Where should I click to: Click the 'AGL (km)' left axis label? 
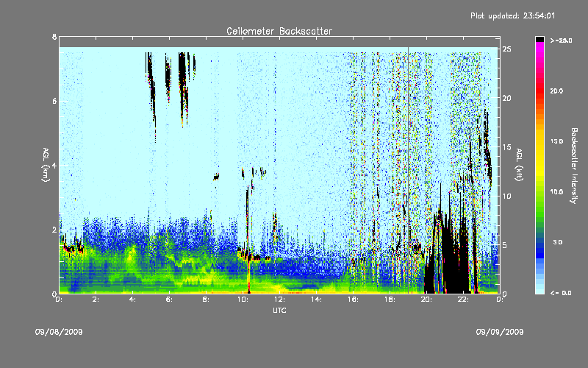(x=46, y=165)
